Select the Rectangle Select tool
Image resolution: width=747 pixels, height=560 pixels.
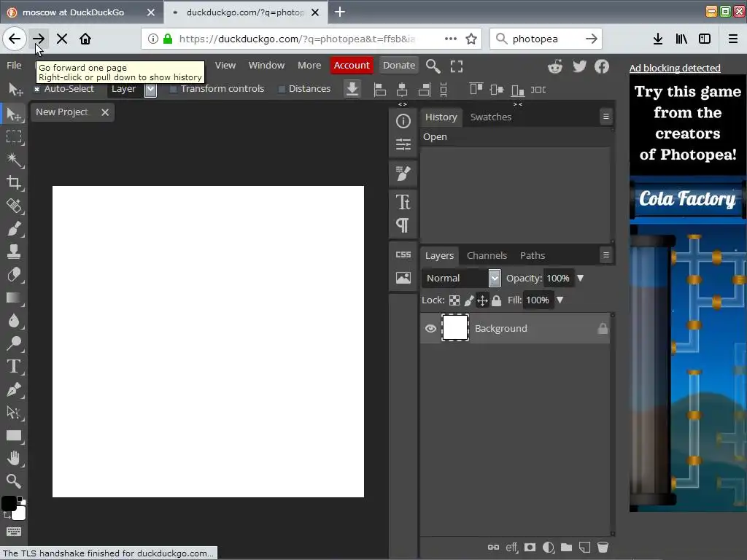tap(14, 137)
